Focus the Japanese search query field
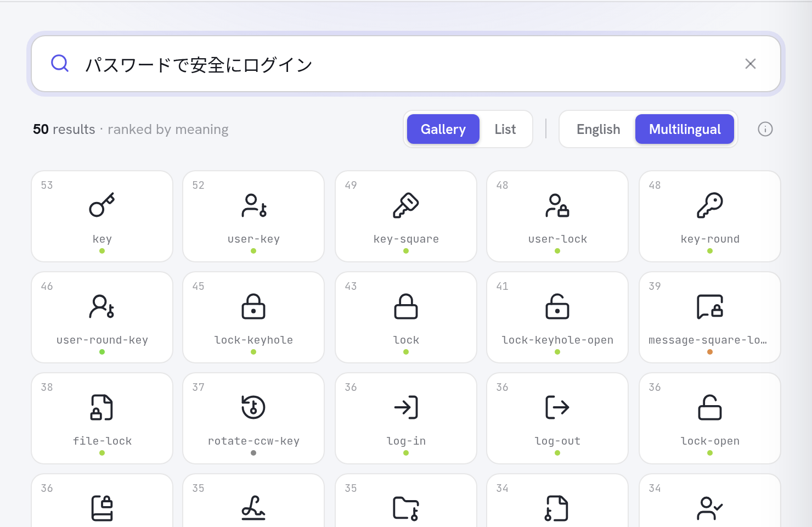The height and width of the screenshot is (527, 812). pos(406,64)
